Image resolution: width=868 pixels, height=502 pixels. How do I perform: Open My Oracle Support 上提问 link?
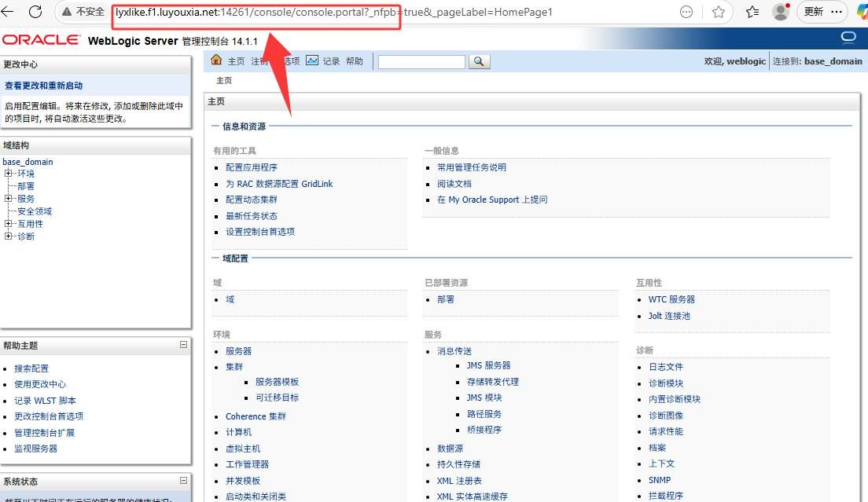(x=492, y=200)
